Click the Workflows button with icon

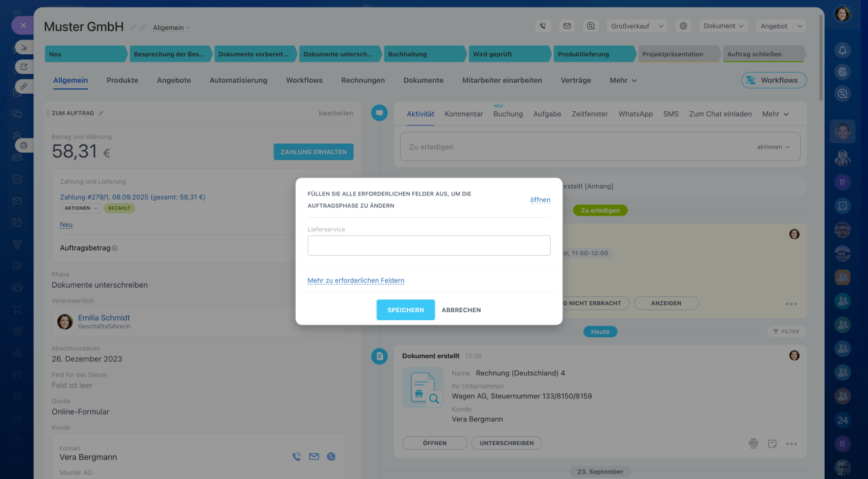(774, 80)
